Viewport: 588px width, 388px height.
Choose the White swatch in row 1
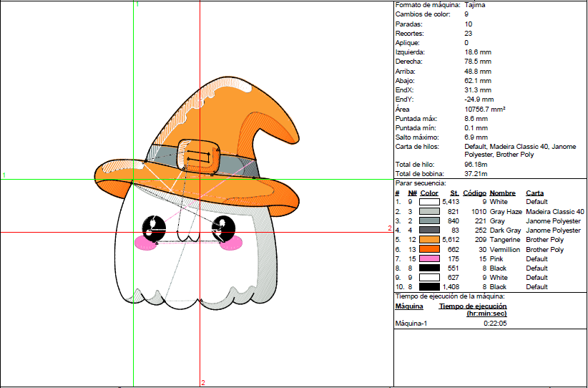pos(430,203)
